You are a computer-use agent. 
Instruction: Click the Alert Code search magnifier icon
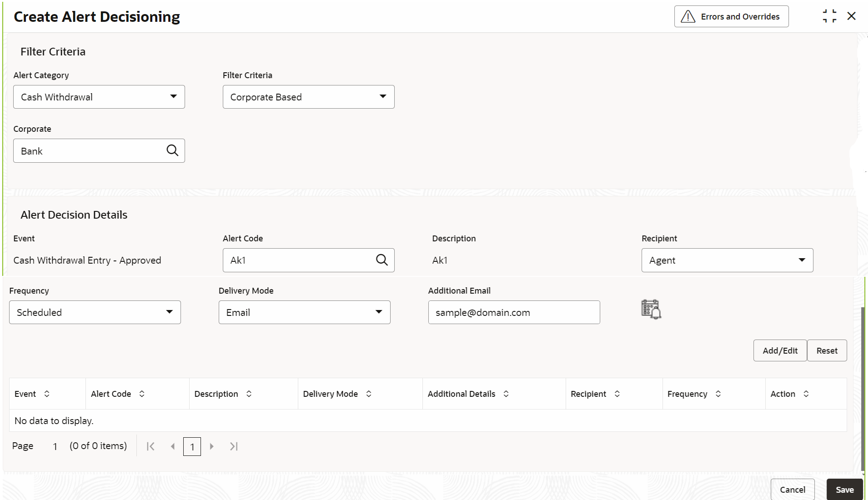382,260
